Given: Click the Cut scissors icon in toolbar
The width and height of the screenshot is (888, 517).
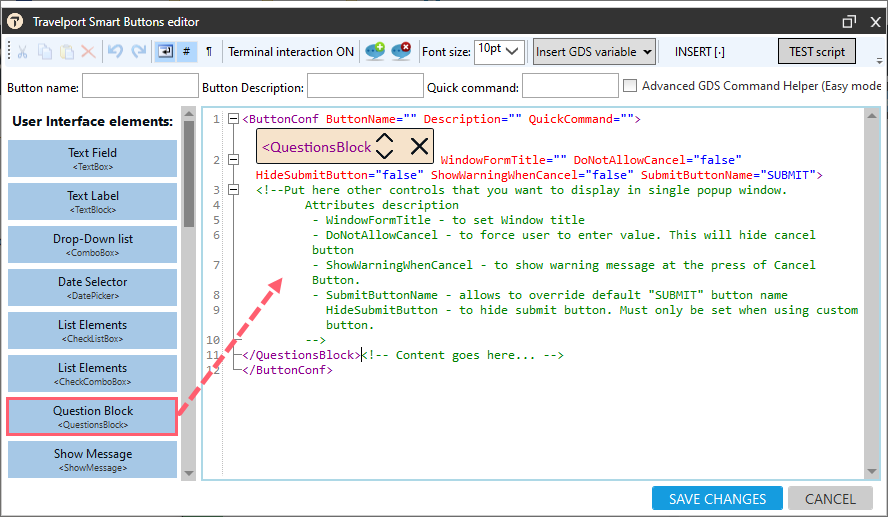Looking at the screenshot, I should point(24,52).
